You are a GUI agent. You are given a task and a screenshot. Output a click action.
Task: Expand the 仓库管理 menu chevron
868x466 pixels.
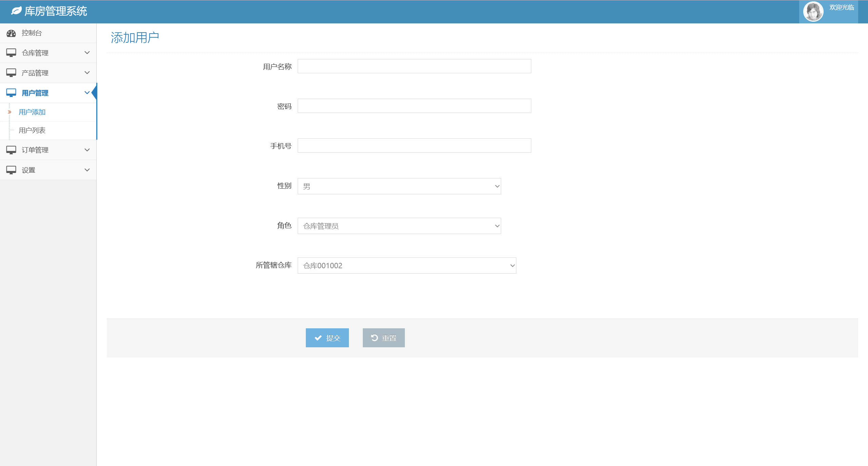point(87,53)
